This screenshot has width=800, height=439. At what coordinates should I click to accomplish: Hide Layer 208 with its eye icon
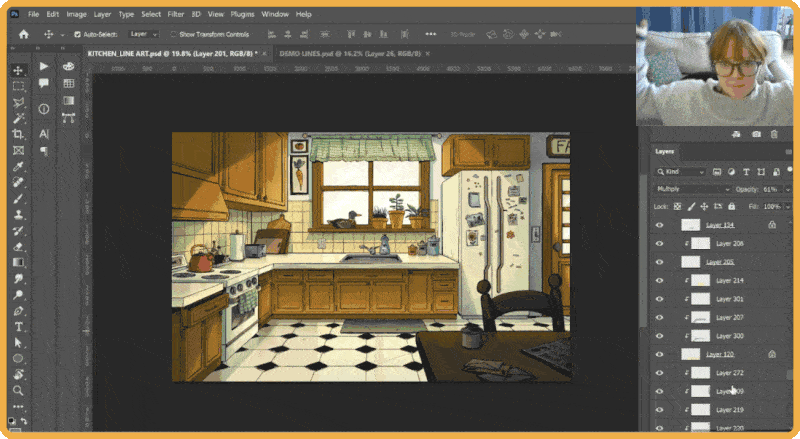(x=659, y=243)
